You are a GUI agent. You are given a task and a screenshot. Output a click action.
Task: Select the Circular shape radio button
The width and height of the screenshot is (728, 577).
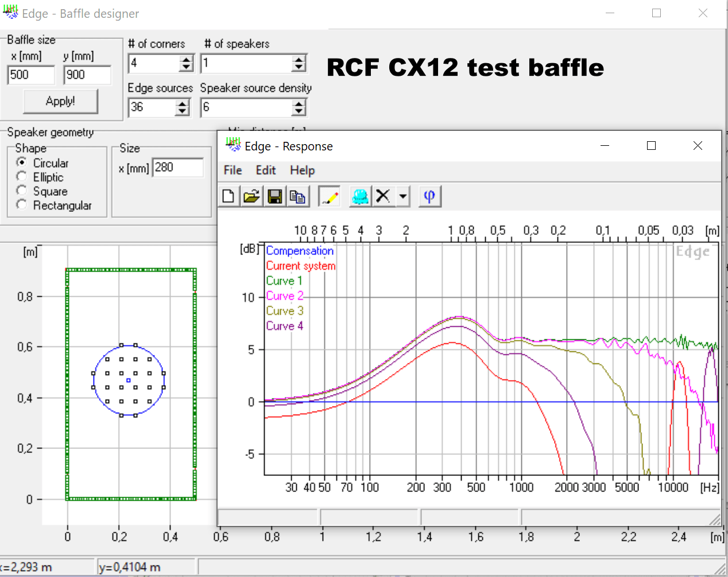coord(22,162)
